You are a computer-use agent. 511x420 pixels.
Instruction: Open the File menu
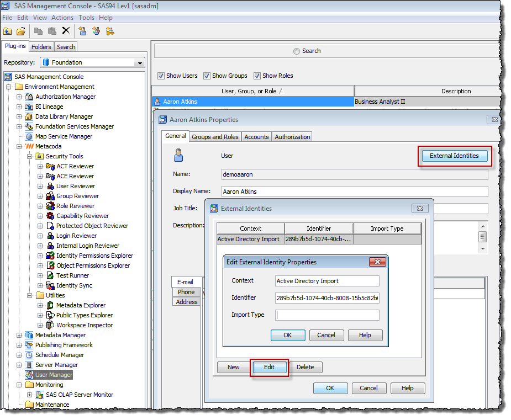[x=7, y=18]
